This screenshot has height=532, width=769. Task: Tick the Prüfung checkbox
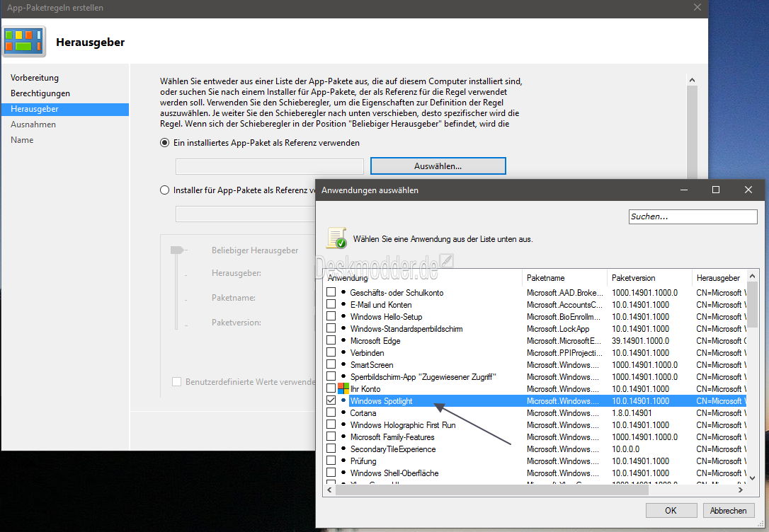(331, 461)
